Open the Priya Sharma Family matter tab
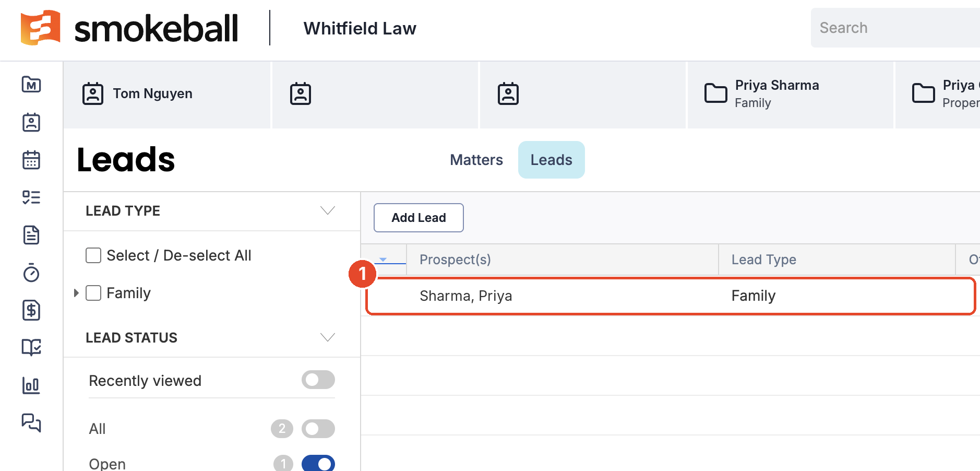 tap(791, 95)
